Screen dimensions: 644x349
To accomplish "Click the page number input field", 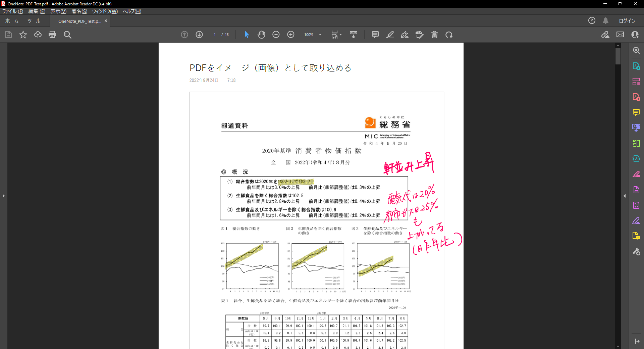I will pyautogui.click(x=215, y=35).
